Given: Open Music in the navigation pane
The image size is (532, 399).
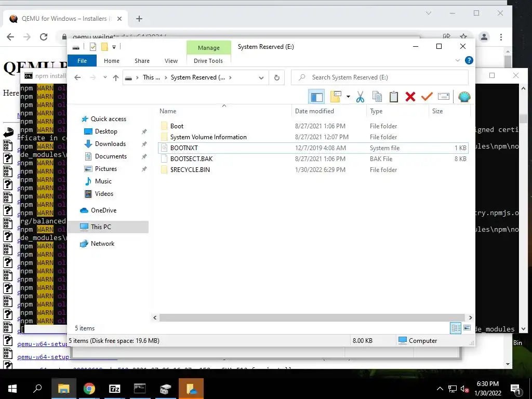Looking at the screenshot, I should [x=103, y=181].
